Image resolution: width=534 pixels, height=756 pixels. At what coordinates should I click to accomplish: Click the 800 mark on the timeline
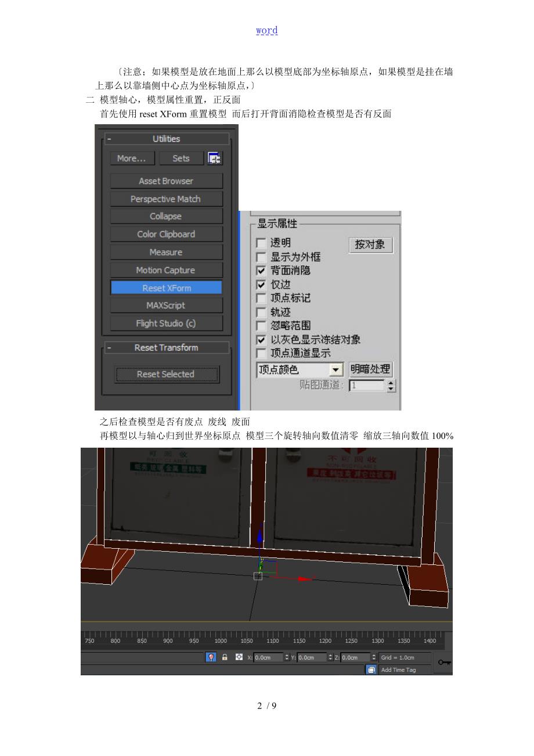[116, 641]
